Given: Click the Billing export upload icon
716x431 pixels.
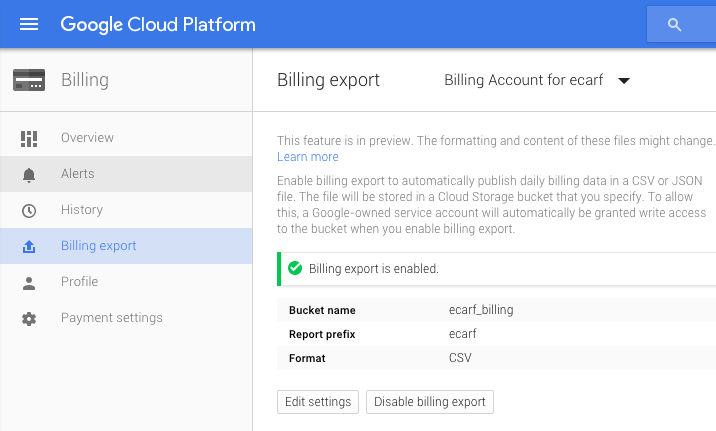Looking at the screenshot, I should click(x=29, y=246).
